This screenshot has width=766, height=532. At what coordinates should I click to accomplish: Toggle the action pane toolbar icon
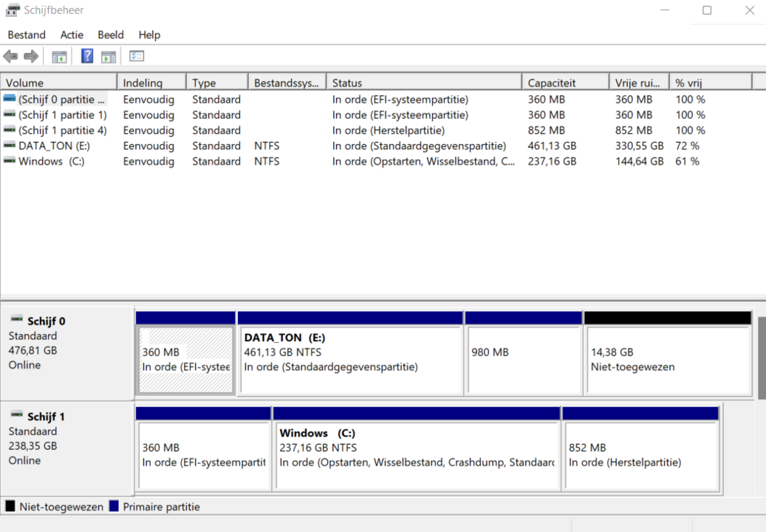point(108,55)
